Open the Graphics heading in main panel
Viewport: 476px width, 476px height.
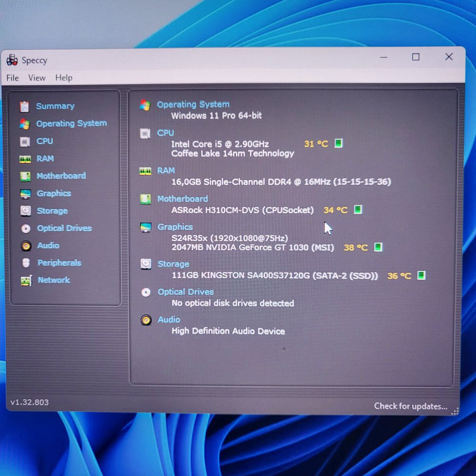(175, 227)
